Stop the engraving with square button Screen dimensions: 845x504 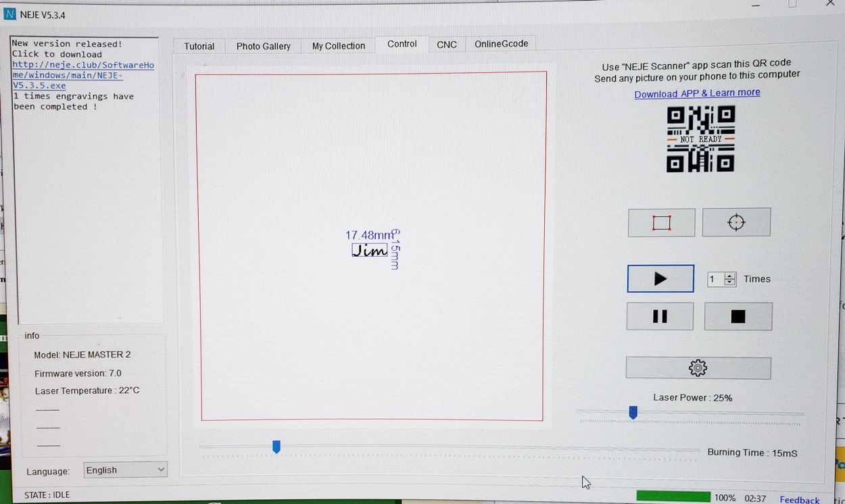pos(738,316)
